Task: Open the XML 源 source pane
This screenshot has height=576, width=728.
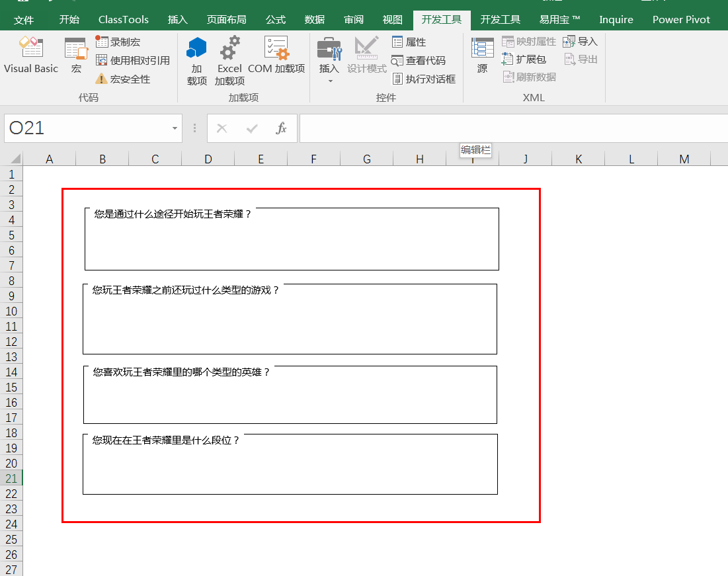Action: point(483,55)
